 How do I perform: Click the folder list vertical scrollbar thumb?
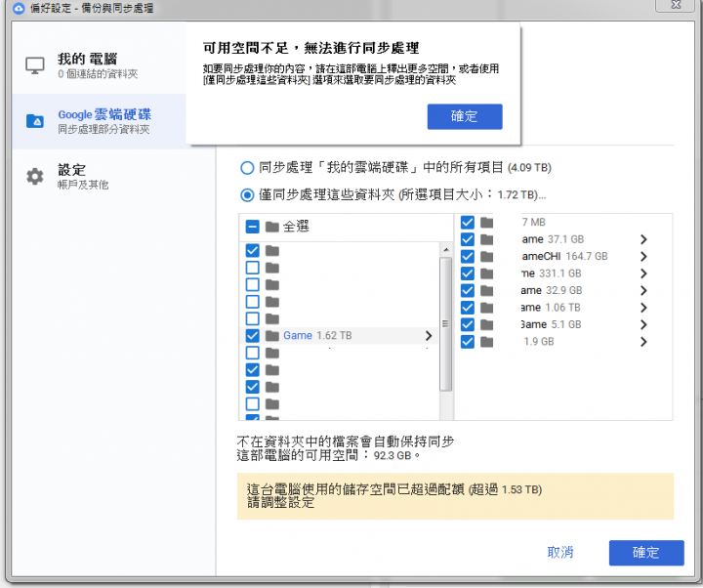click(x=445, y=324)
